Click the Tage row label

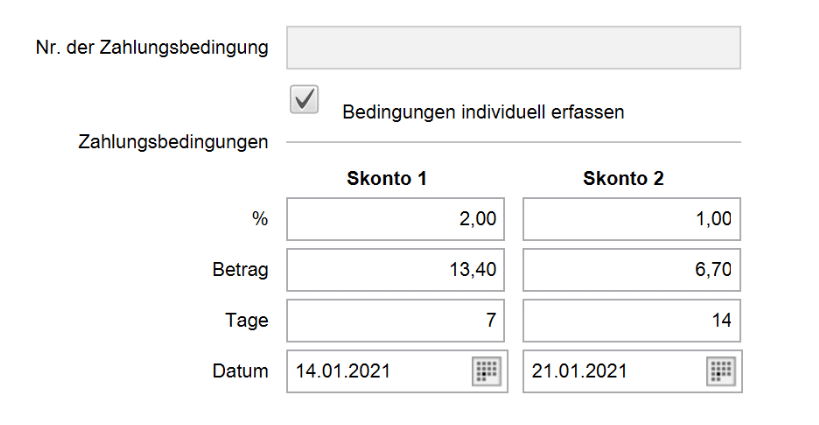(x=249, y=321)
